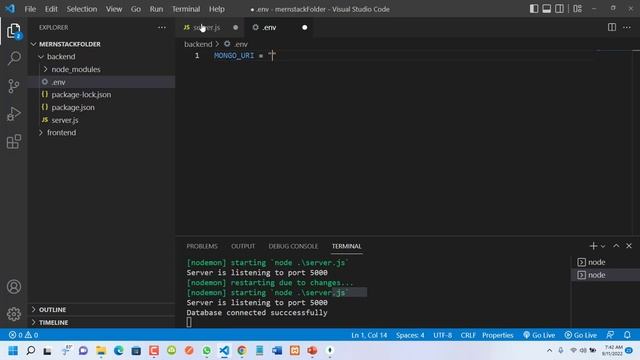
Task: Open the Help menu
Action: pos(217,9)
